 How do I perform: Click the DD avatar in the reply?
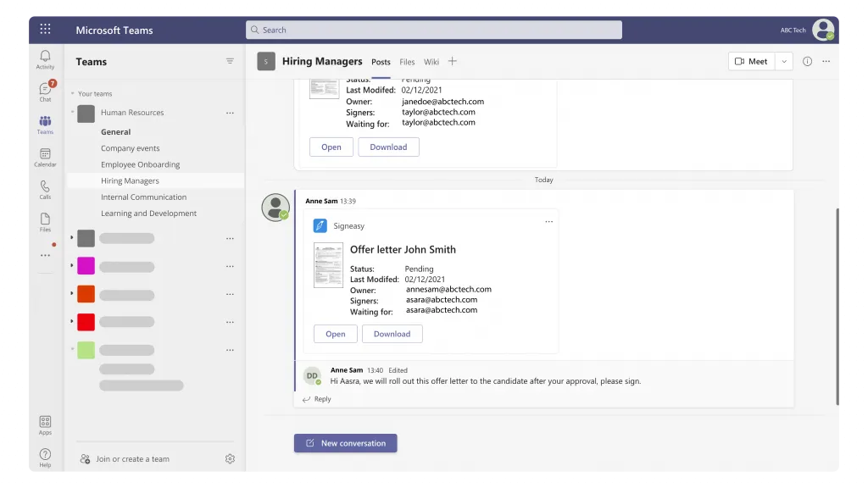(312, 375)
